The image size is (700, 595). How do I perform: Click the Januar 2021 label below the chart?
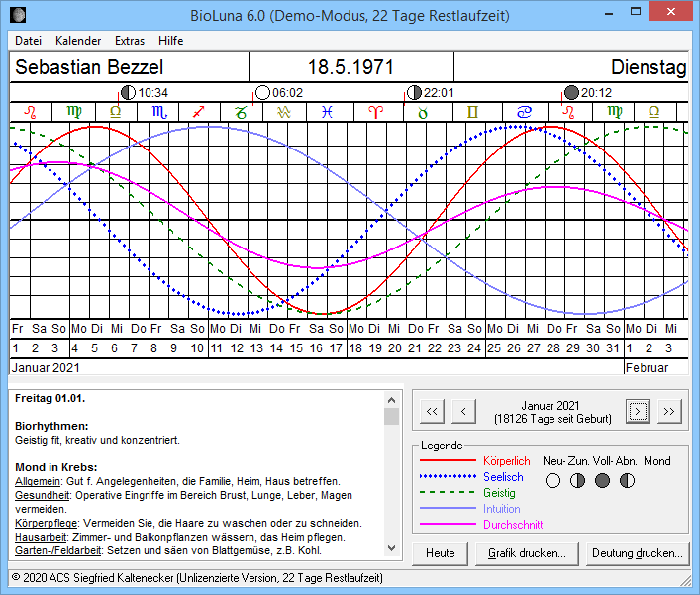(x=46, y=368)
